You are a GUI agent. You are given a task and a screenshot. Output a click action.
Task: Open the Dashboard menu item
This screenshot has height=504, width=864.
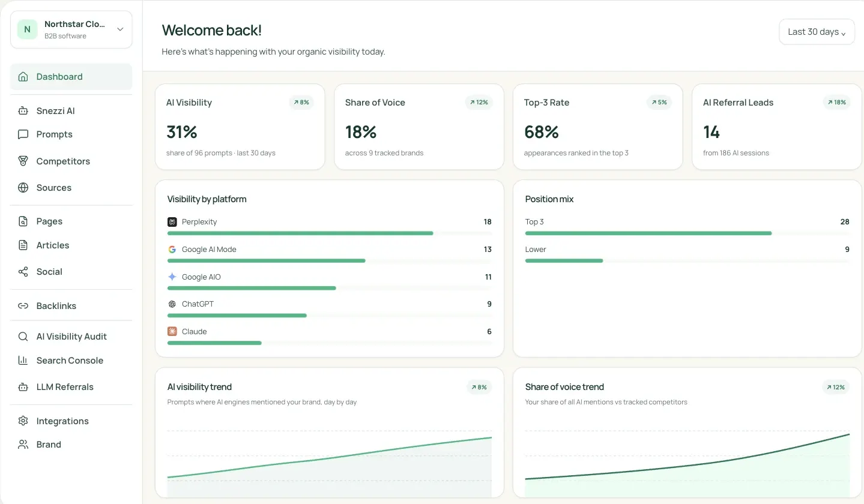click(x=71, y=77)
